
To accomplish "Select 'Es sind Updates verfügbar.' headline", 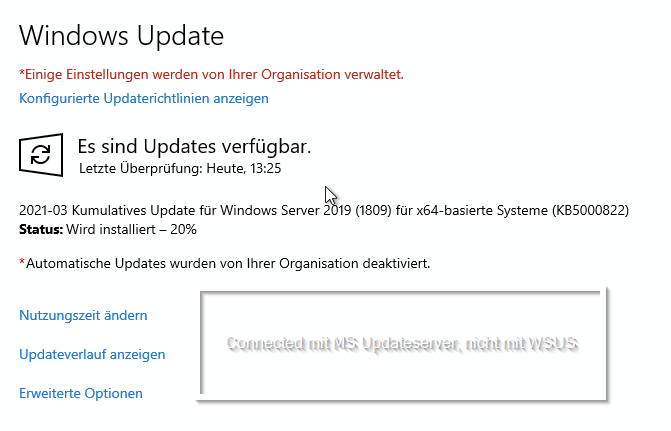I will coord(194,146).
